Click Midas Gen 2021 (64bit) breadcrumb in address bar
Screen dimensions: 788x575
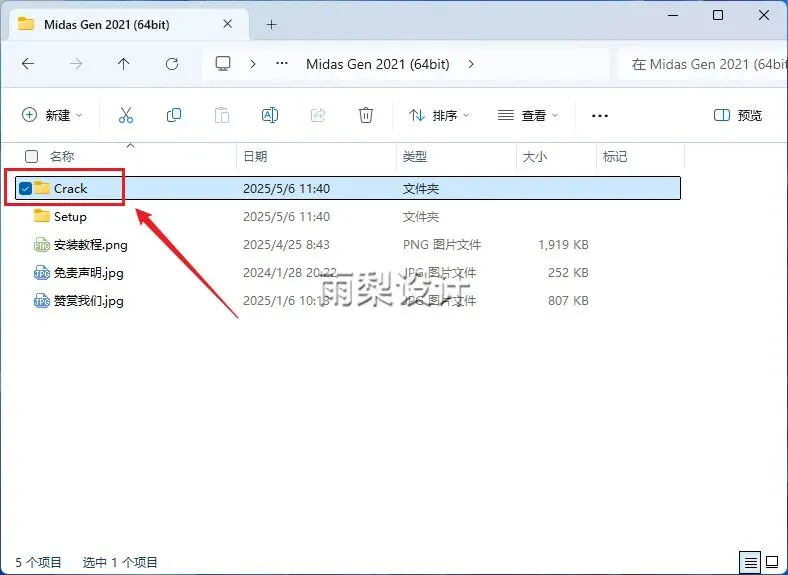click(x=377, y=64)
